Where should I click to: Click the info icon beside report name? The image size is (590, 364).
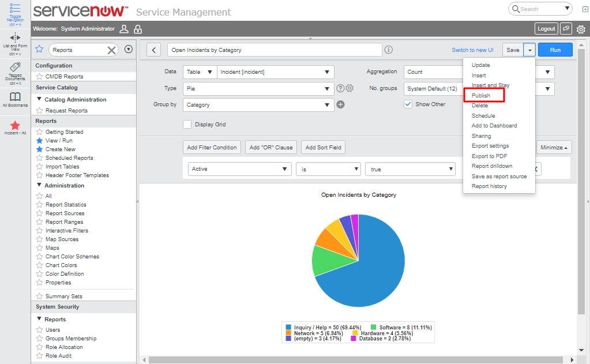[x=389, y=50]
